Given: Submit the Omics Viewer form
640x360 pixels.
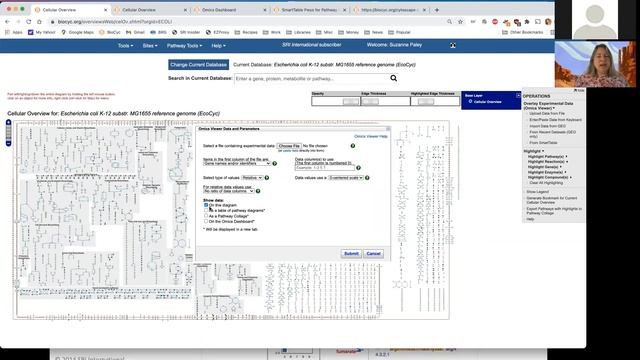Looking at the screenshot, I should [x=351, y=253].
